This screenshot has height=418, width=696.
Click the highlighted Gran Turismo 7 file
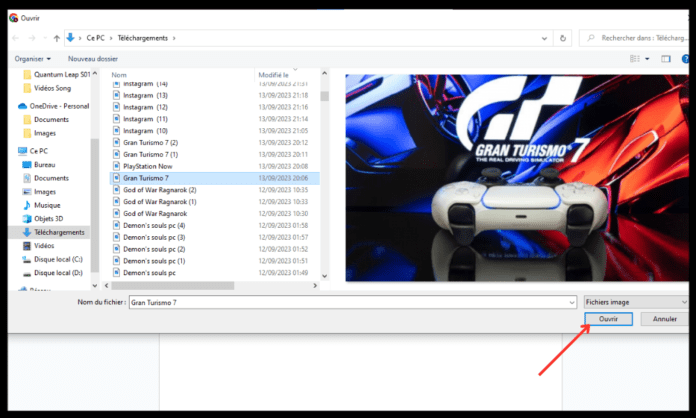pyautogui.click(x=215, y=178)
